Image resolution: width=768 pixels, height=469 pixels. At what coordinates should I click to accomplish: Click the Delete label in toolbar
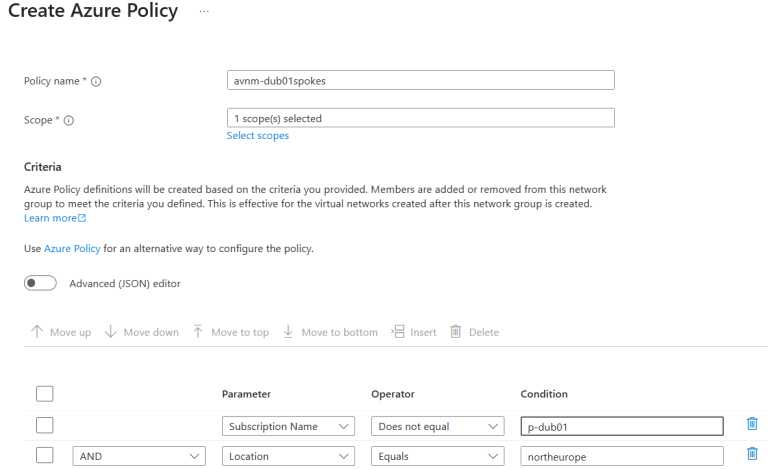(x=484, y=332)
